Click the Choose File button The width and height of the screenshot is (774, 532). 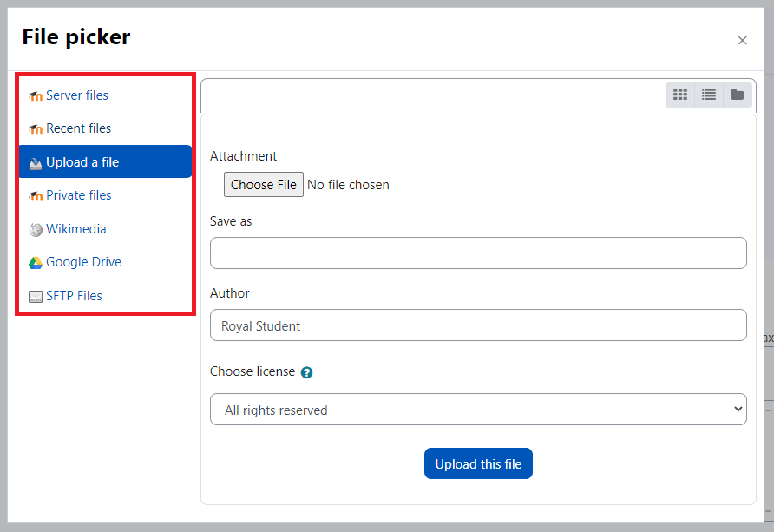[x=264, y=184]
